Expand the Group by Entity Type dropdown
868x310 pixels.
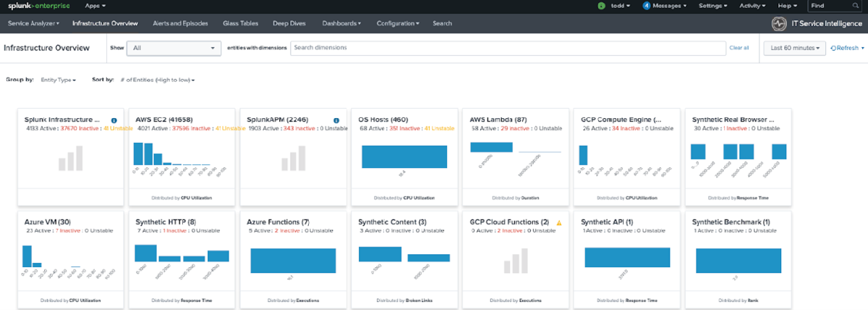[58, 80]
